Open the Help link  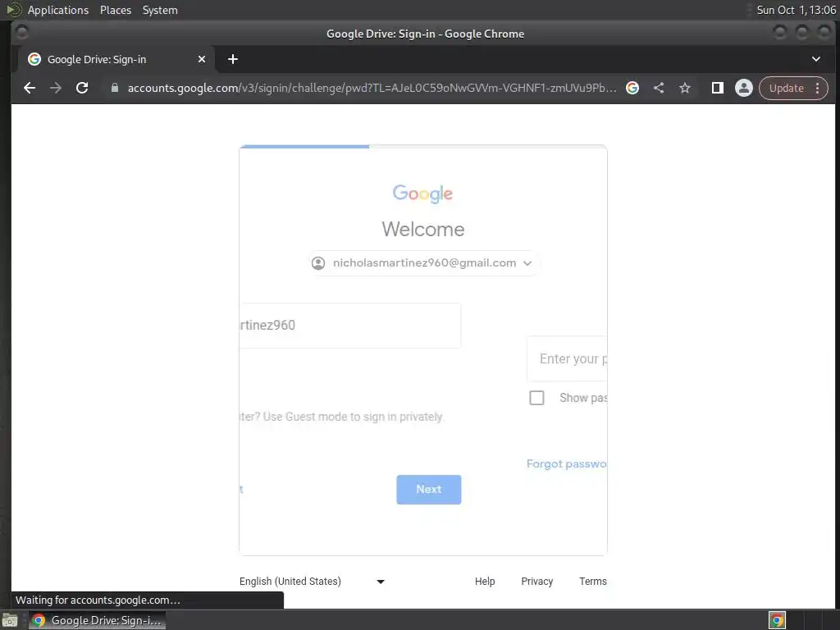[x=485, y=582]
